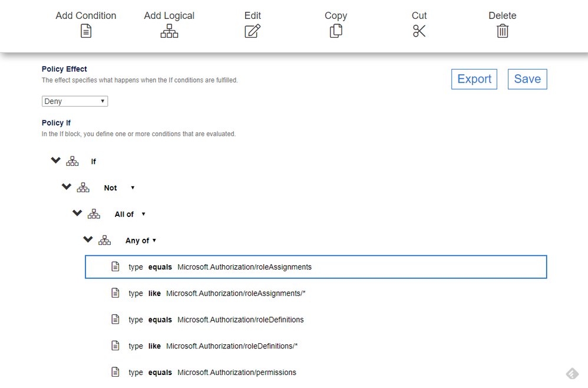The height and width of the screenshot is (388, 588).
Task: Collapse the Any of node chevron
Action: pos(88,239)
